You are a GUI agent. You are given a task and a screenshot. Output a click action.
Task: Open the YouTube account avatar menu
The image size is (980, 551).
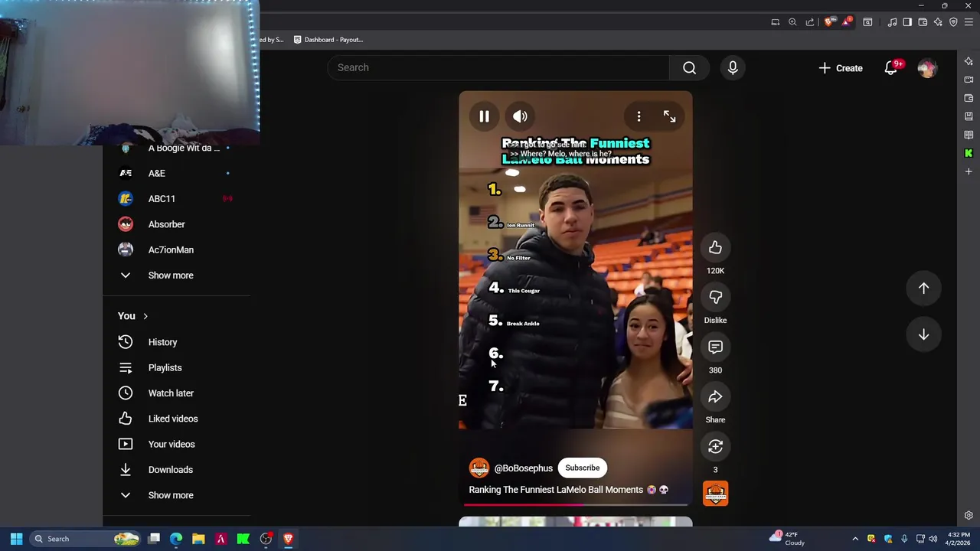(x=927, y=68)
